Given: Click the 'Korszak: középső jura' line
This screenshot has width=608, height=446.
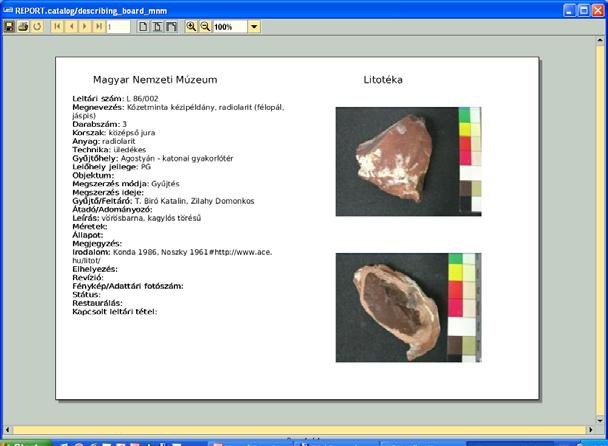Looking at the screenshot, I should (x=114, y=133).
